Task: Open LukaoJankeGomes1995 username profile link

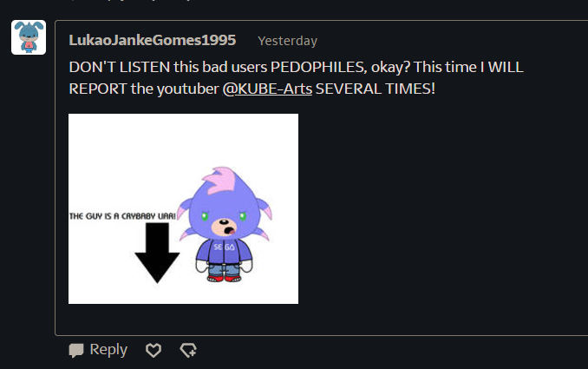Action: (x=153, y=40)
